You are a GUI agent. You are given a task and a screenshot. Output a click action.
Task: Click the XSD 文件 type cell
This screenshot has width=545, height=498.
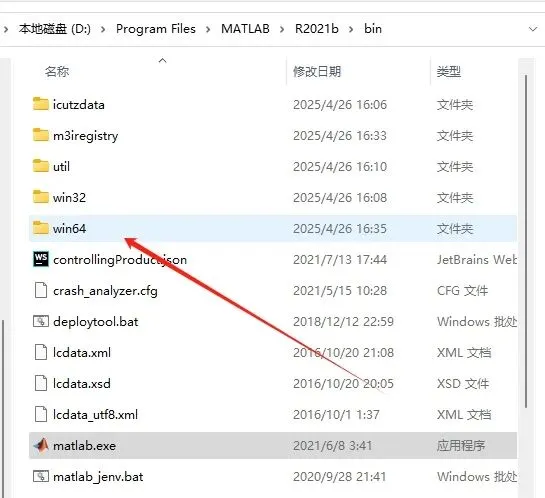463,384
